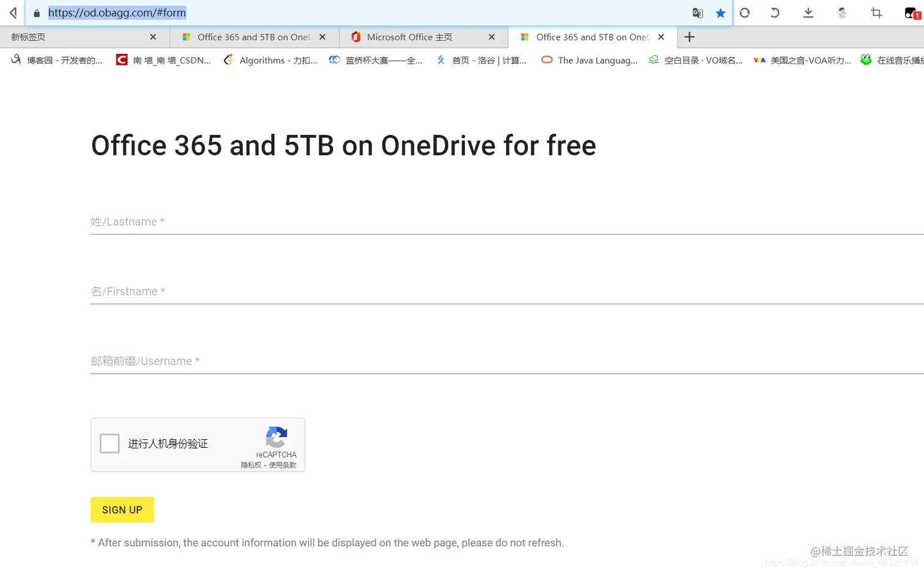Open the reCAPTCHA 隐私权 link
Viewport: 924px width, 573px height.
coord(251,465)
